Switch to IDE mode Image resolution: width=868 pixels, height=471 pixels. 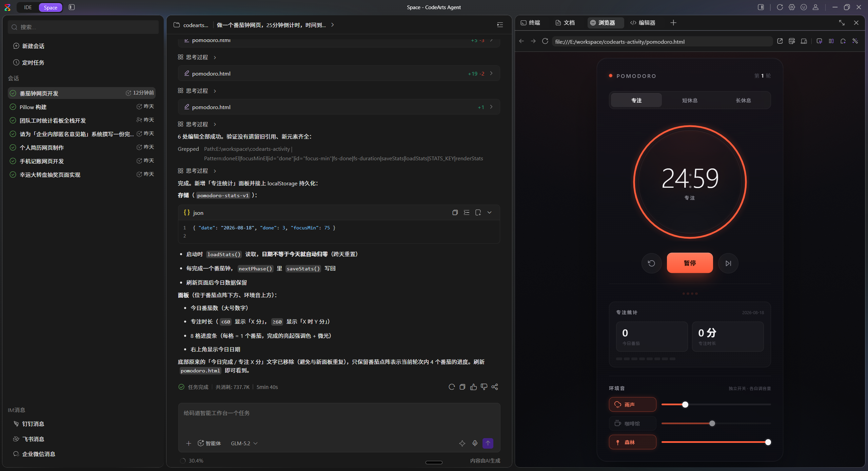(x=28, y=7)
